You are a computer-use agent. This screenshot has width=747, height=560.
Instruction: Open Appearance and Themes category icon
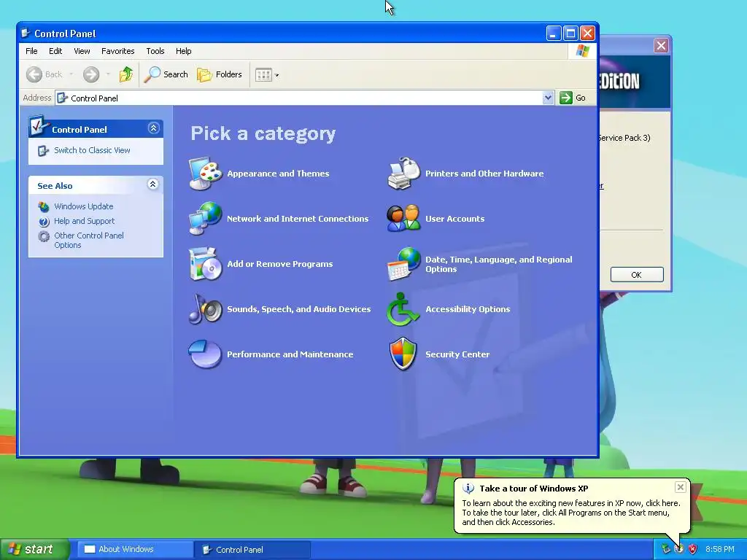click(x=205, y=174)
